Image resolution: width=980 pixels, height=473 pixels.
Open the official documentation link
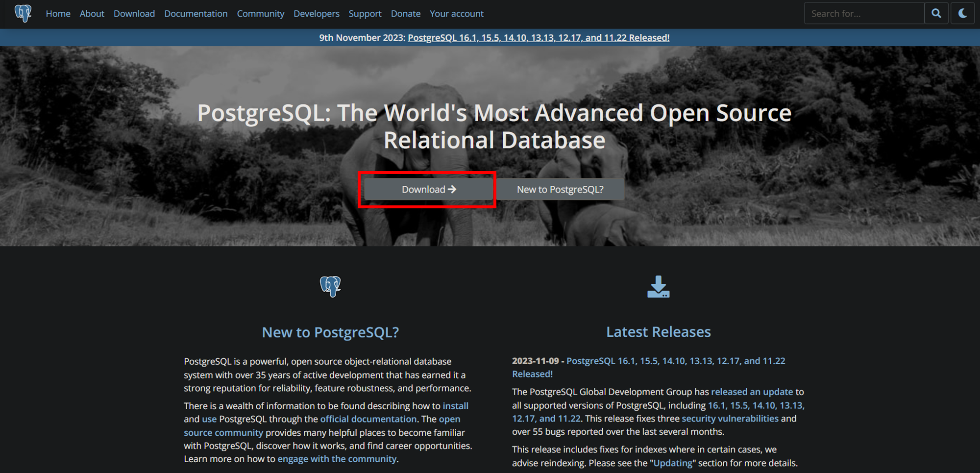point(368,419)
